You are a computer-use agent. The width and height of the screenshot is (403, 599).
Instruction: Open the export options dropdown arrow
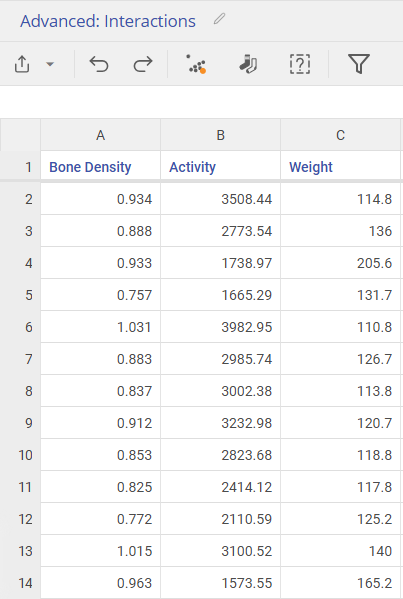[50, 64]
